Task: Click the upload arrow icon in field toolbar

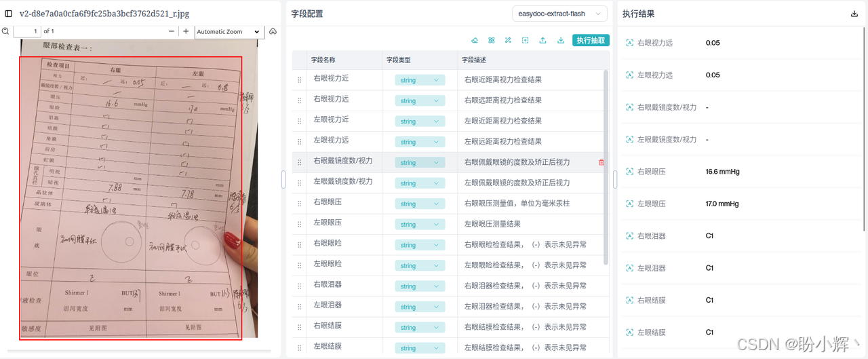Action: pos(543,40)
